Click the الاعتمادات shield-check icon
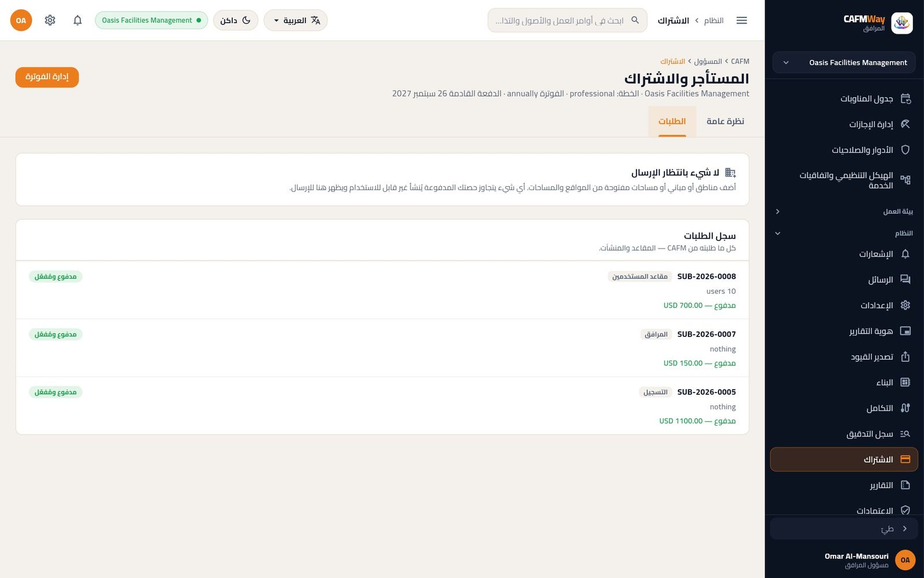924x578 pixels. coord(905,510)
